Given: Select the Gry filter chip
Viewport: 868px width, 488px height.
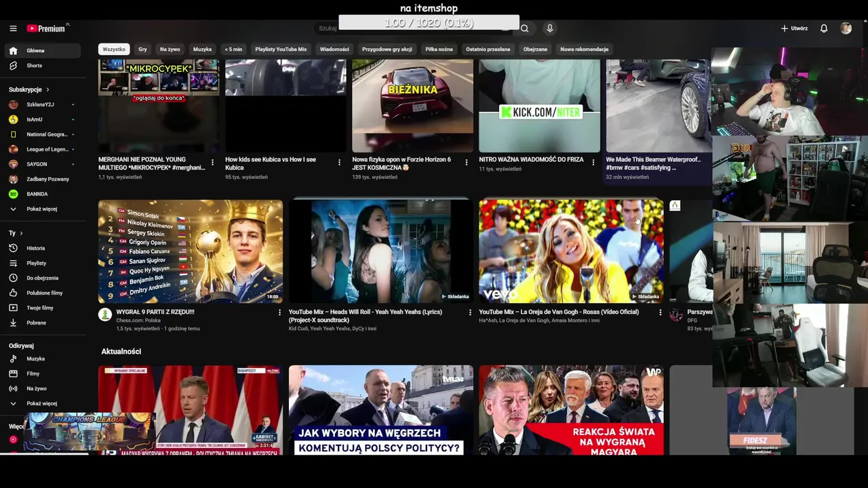Looking at the screenshot, I should point(142,49).
